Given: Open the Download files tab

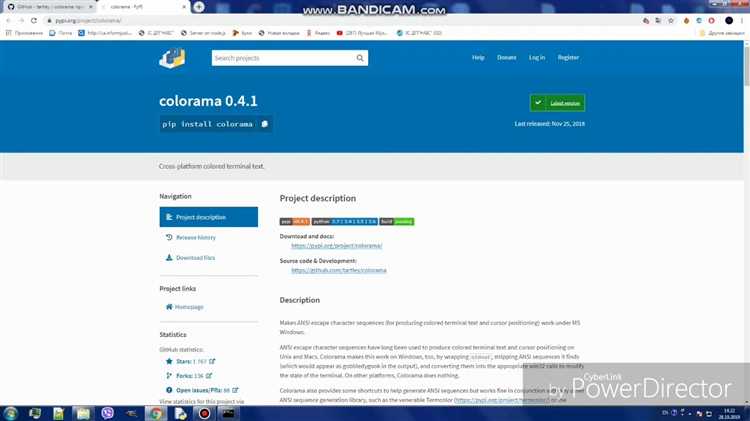Looking at the screenshot, I should click(x=195, y=257).
